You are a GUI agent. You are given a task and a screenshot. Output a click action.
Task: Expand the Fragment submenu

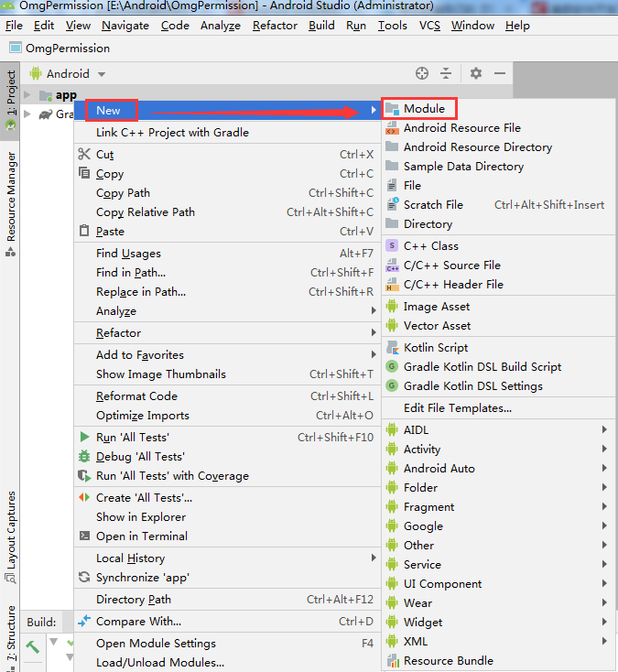tap(604, 506)
